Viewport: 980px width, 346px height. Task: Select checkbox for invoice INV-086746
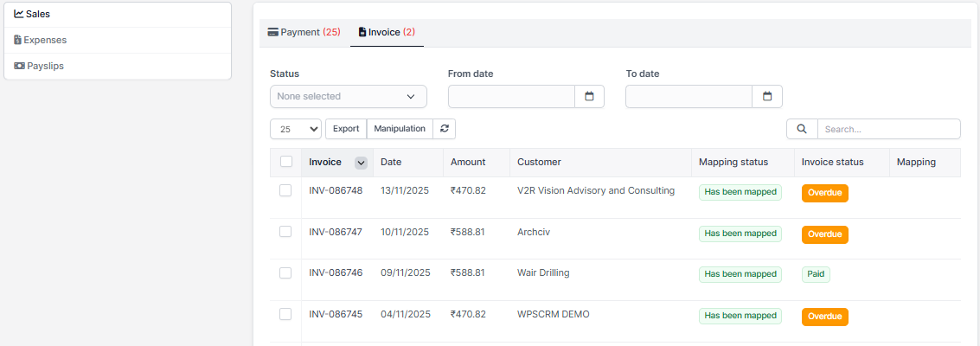point(285,272)
